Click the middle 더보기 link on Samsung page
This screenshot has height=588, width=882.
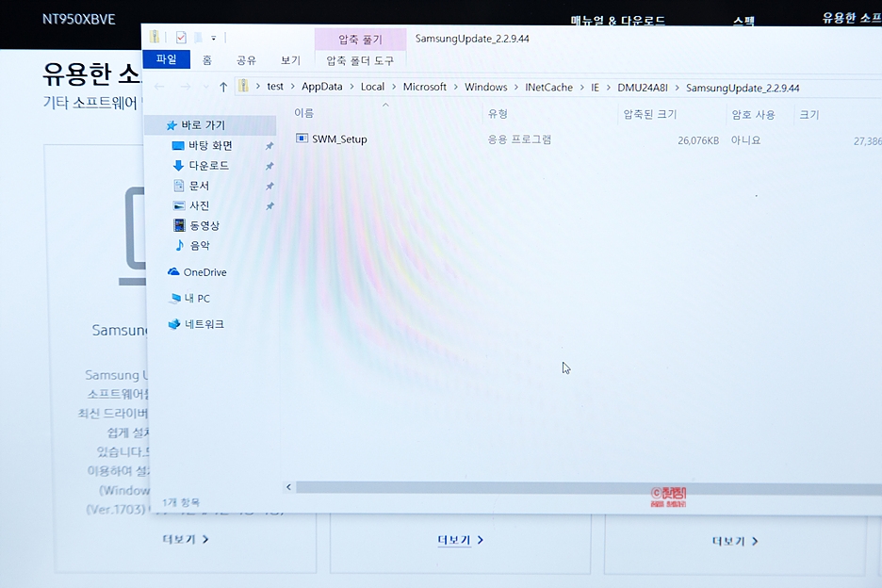[x=460, y=540]
